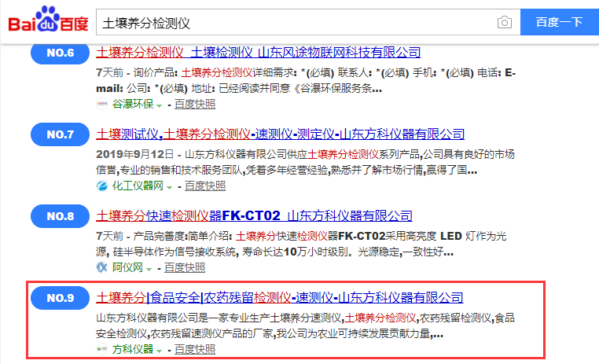Viewport: 599px width, 364px height.
Task: Open NO.8 result FK-CT02 title link
Action: [254, 215]
